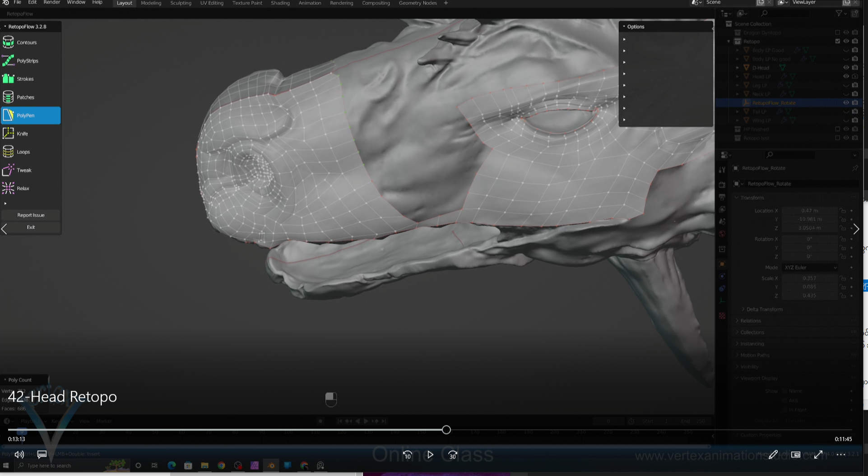Select the Contours retopology tool
868x476 pixels.
click(x=27, y=42)
